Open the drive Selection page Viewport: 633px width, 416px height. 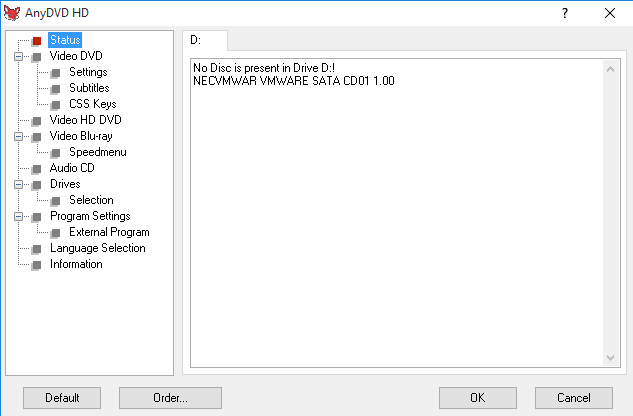[x=91, y=200]
